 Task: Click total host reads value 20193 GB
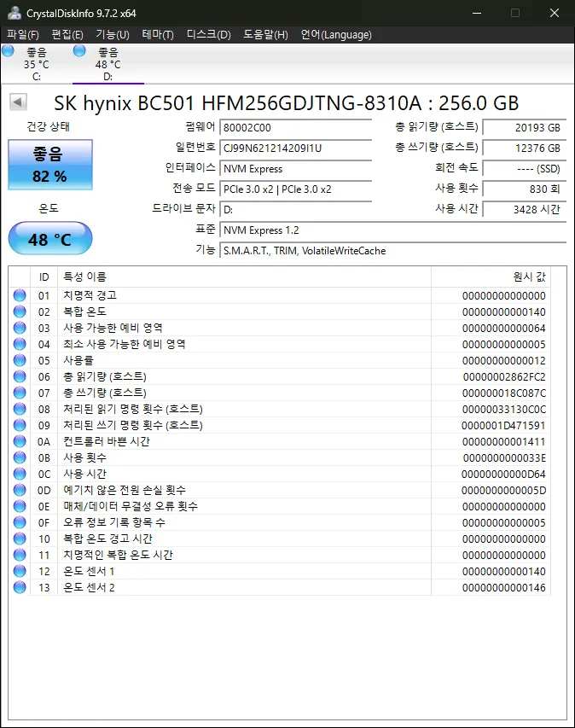click(525, 127)
